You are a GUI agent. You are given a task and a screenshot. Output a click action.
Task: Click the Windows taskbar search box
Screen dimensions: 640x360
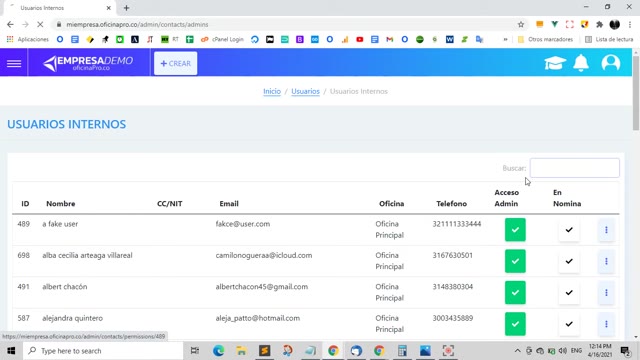103,351
